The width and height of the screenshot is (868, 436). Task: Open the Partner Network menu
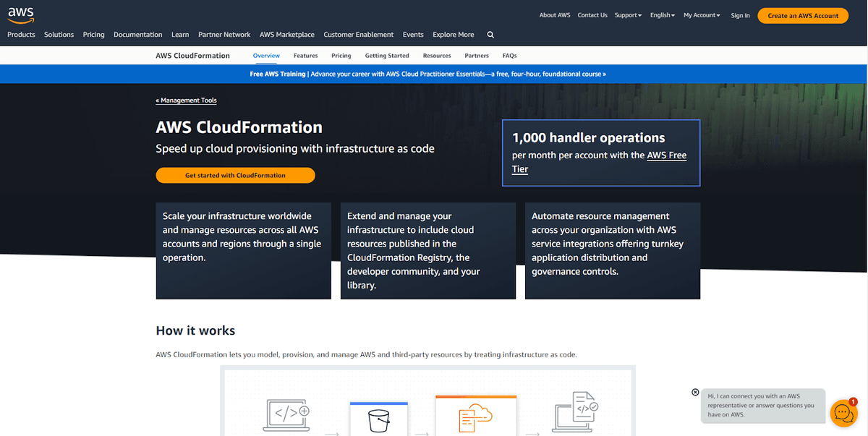(x=224, y=35)
